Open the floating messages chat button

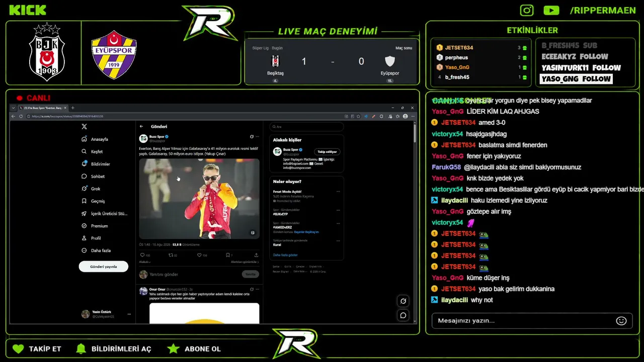(x=403, y=315)
